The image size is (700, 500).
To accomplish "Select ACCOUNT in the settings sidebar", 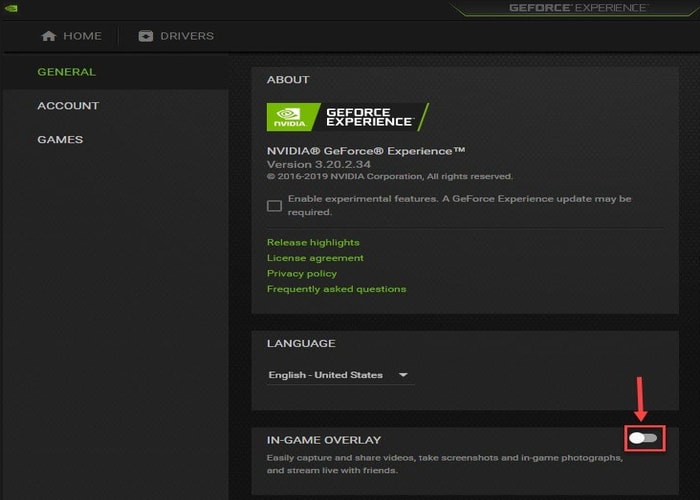I will pos(68,106).
